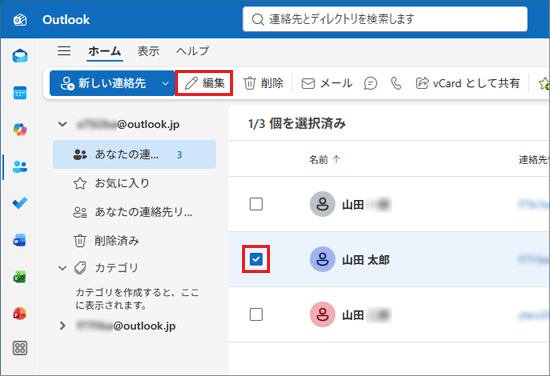Create a contact with 新しい連絡先

tap(104, 83)
